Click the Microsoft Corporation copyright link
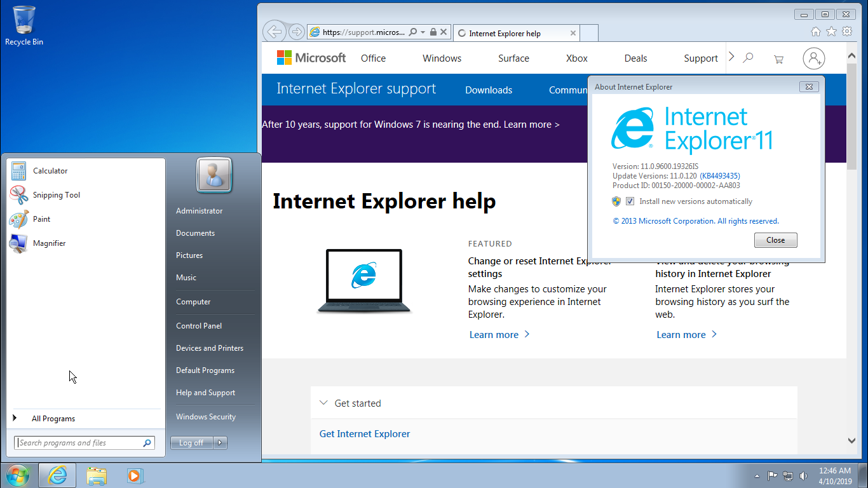 pos(696,221)
